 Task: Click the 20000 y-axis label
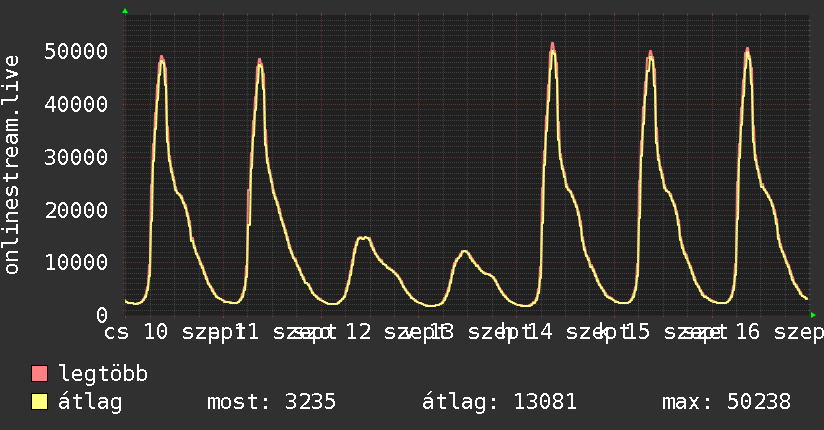(x=76, y=210)
